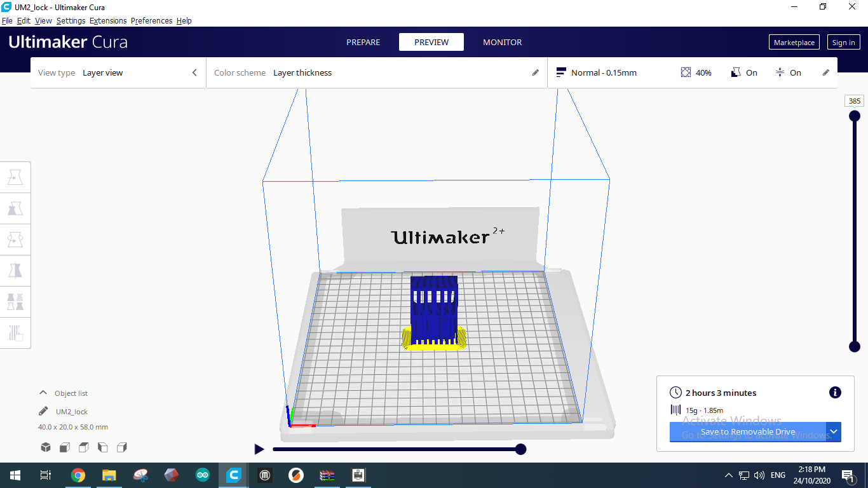Viewport: 868px width, 488px height.
Task: Switch to right side view cube icon
Action: tap(122, 447)
